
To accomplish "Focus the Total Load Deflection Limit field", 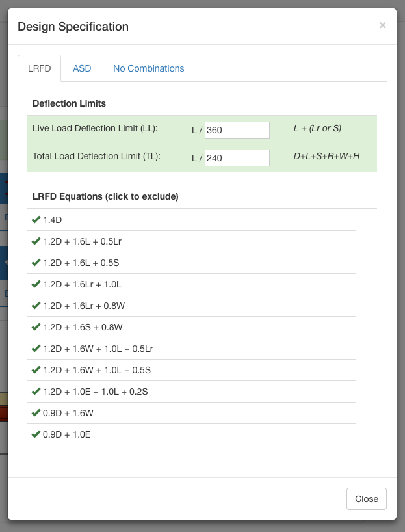I will point(237,158).
